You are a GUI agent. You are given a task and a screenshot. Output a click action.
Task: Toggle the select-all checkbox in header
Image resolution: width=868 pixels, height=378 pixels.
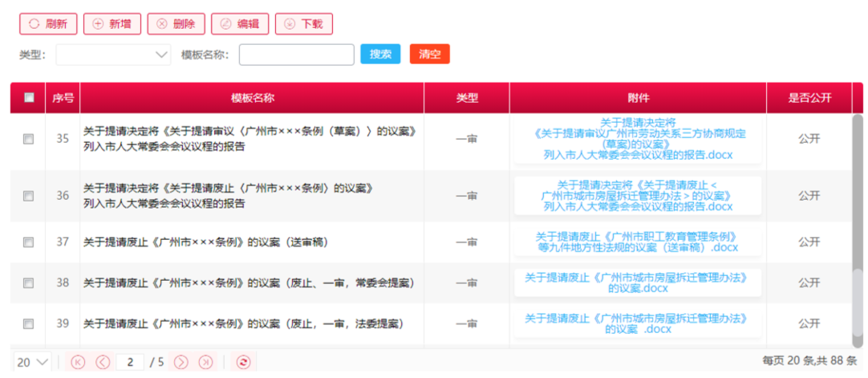29,98
